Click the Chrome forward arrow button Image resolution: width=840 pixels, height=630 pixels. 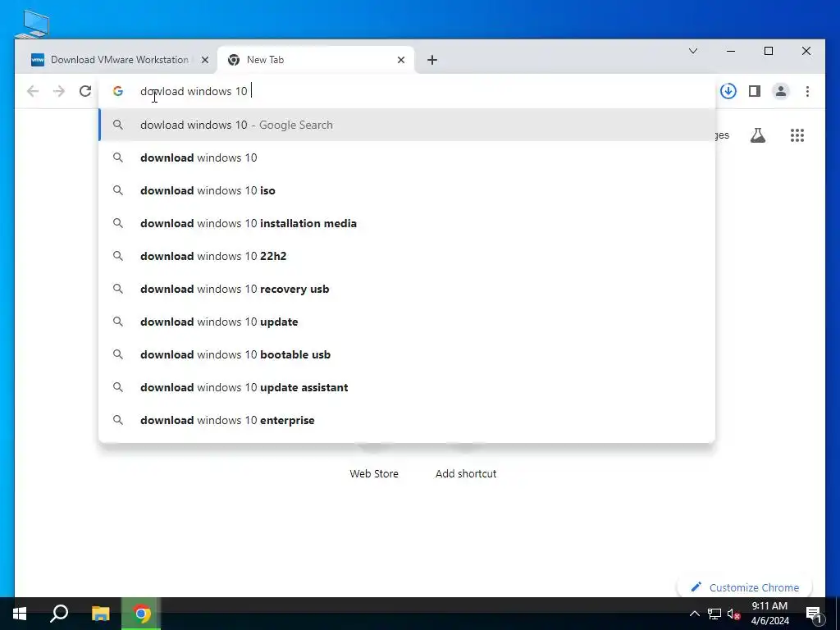59,91
